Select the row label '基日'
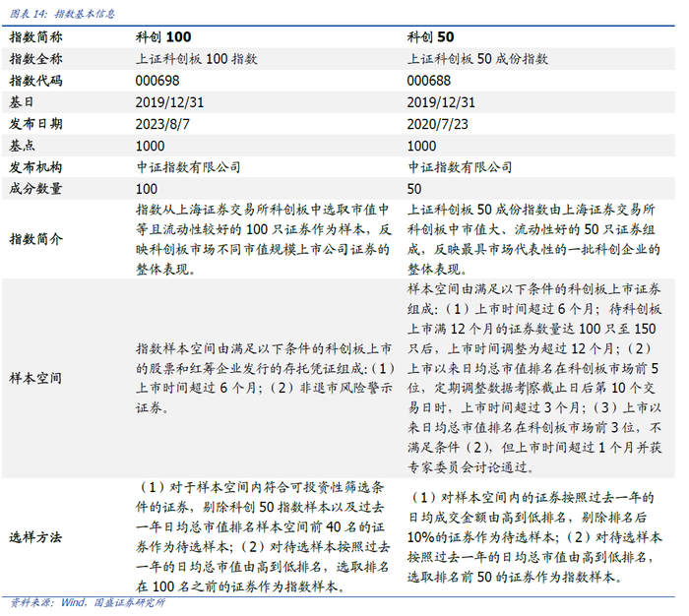The image size is (689, 616). click(x=22, y=102)
